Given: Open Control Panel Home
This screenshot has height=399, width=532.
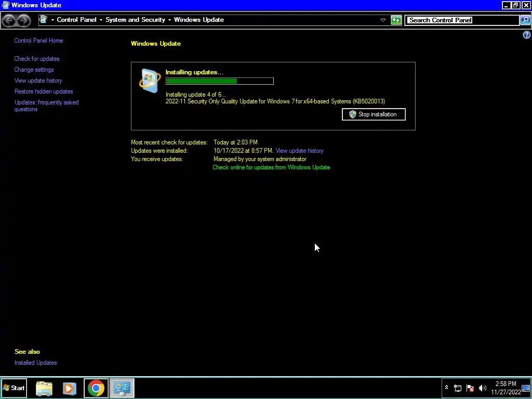Looking at the screenshot, I should coord(38,41).
